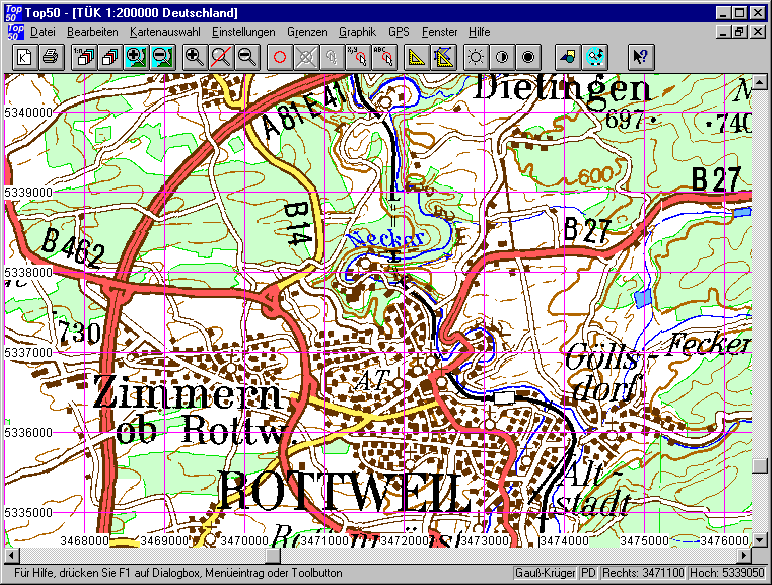Open the Datei menu
This screenshot has height=585, width=772.
coord(42,32)
